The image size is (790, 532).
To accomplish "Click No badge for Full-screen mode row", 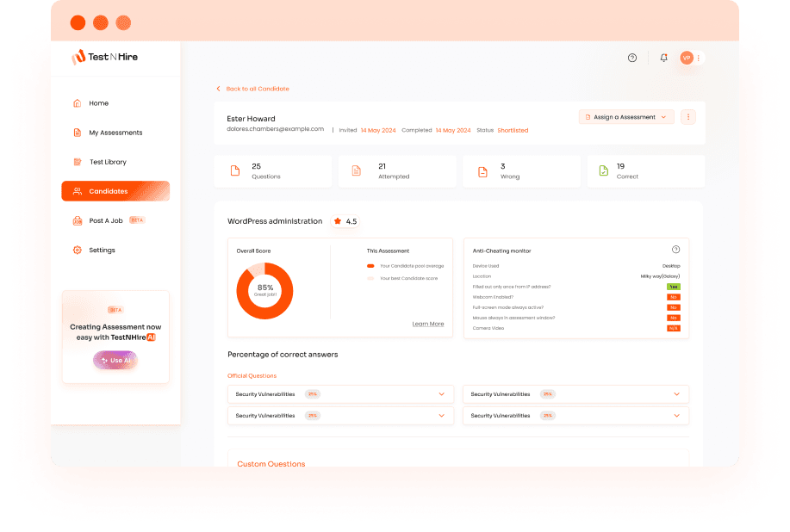I will point(674,307).
